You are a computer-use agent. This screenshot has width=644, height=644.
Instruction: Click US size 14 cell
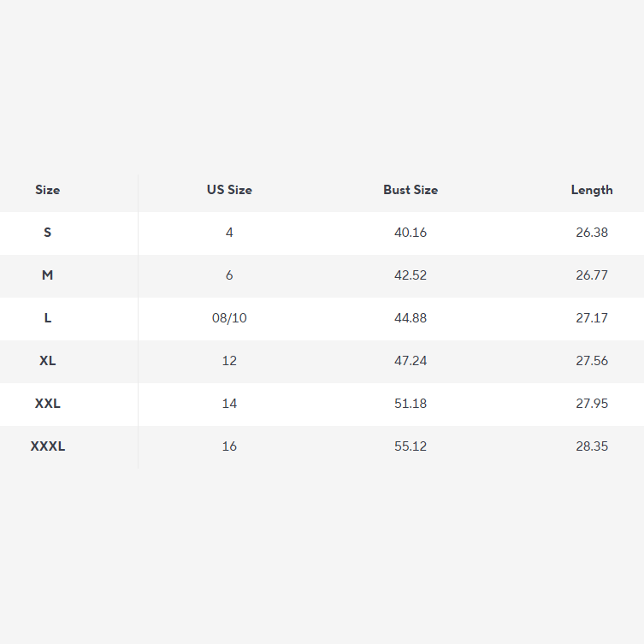point(229,404)
